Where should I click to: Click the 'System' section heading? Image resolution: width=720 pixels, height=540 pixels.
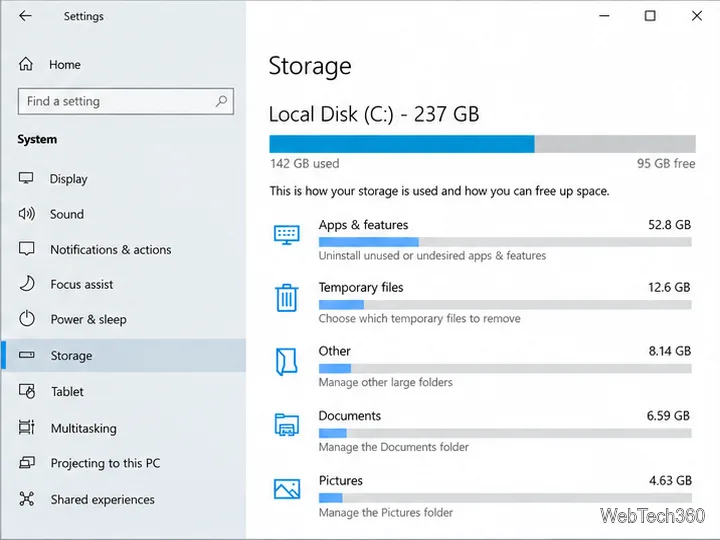[37, 139]
